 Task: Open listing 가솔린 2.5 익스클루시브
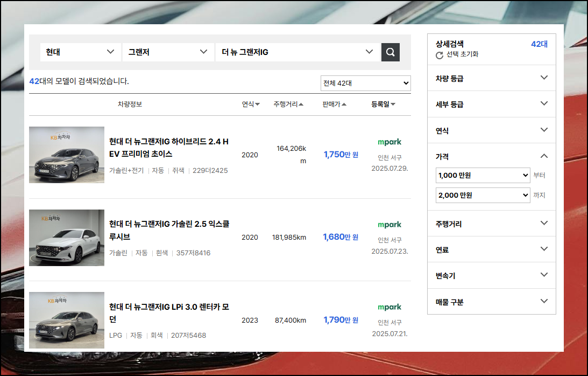pos(169,230)
